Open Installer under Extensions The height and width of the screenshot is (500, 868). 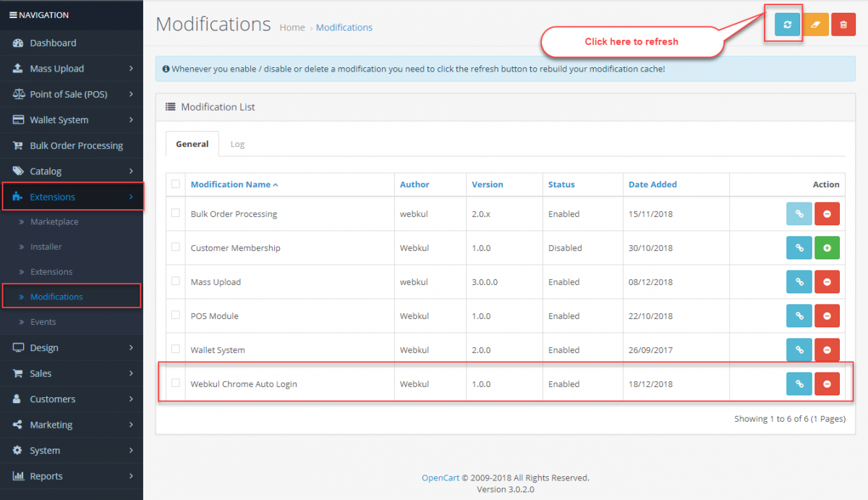point(46,247)
